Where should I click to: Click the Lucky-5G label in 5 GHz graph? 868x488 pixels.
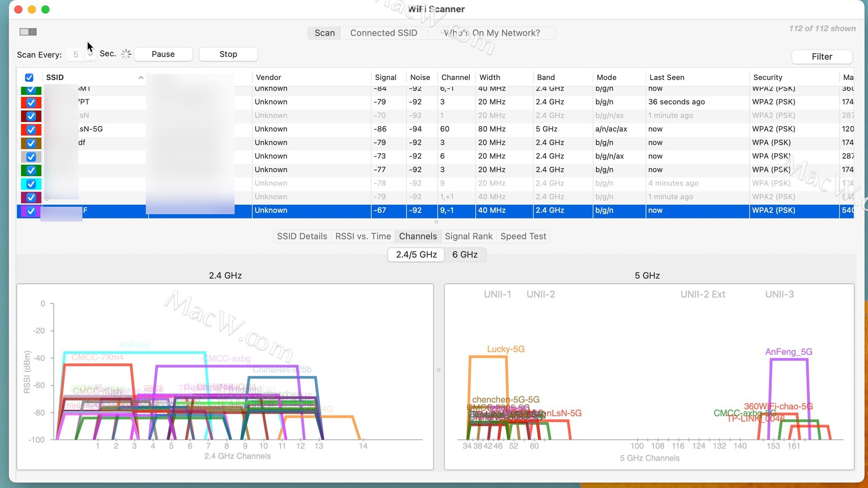coord(505,349)
